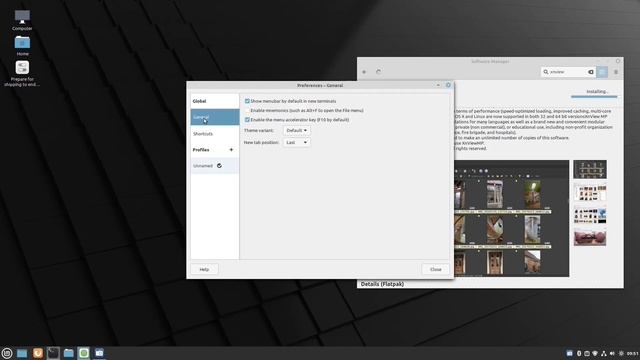This screenshot has height=360, width=640.
Task: Click the clock in the panel
Action: pyautogui.click(x=633, y=353)
